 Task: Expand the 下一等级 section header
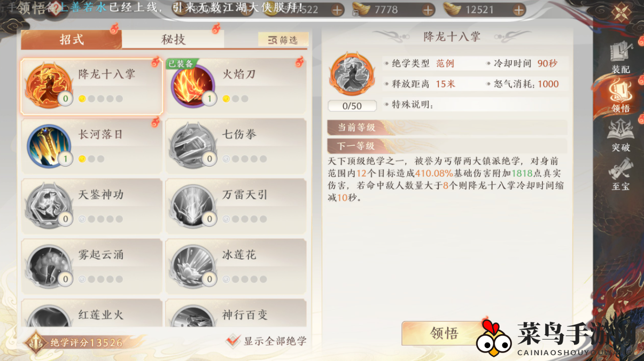pyautogui.click(x=447, y=146)
